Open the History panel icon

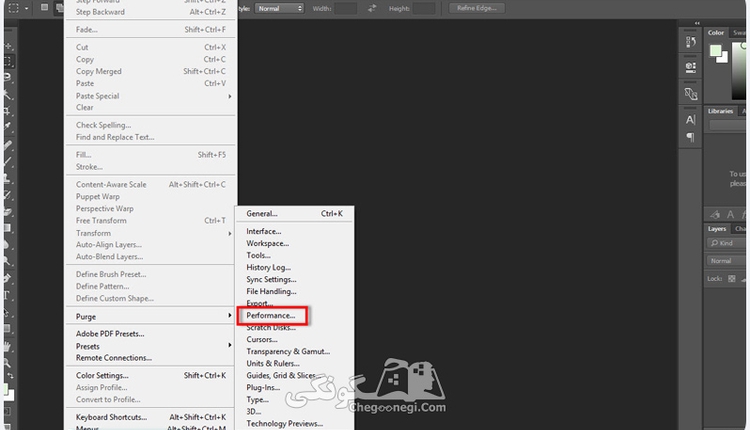click(690, 42)
